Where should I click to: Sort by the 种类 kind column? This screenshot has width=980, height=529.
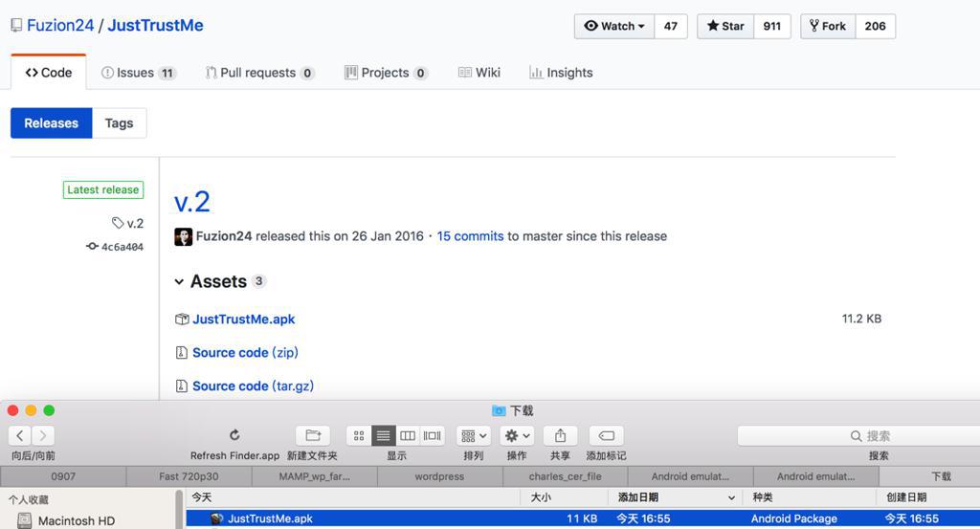coord(810,497)
